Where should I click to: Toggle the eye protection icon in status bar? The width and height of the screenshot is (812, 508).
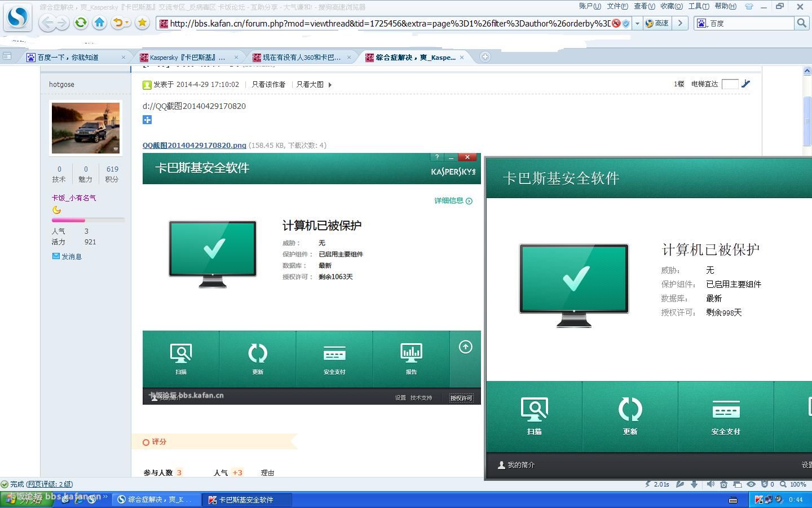pyautogui.click(x=751, y=484)
